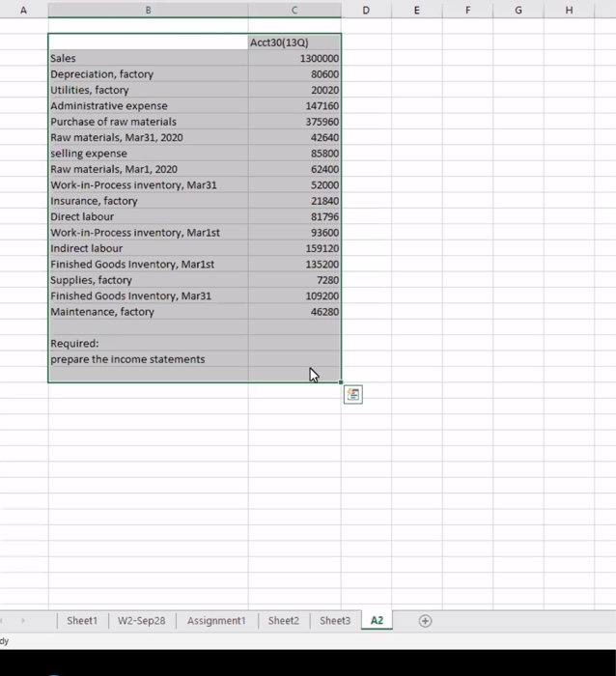Select the A2 sheet tab

377,620
